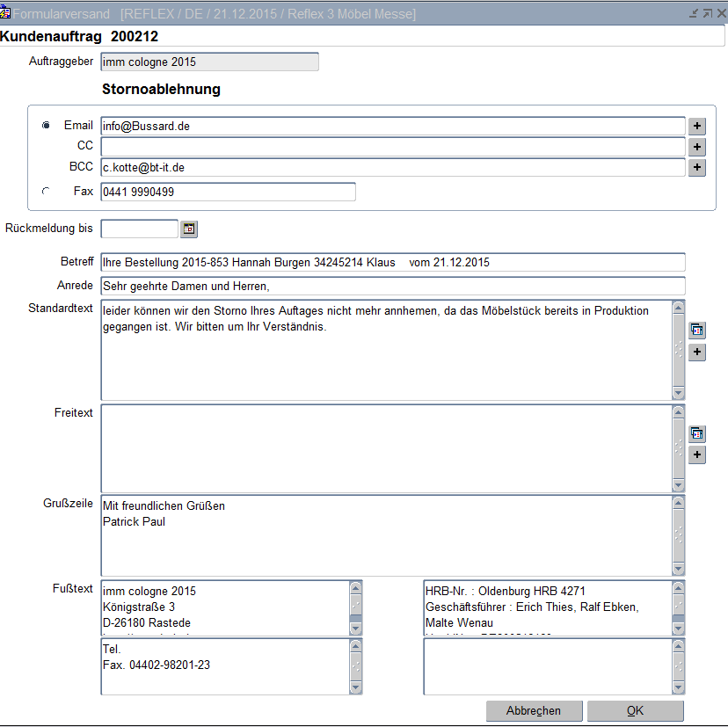728x727 pixels.
Task: Click into the CC input field
Action: (392, 147)
